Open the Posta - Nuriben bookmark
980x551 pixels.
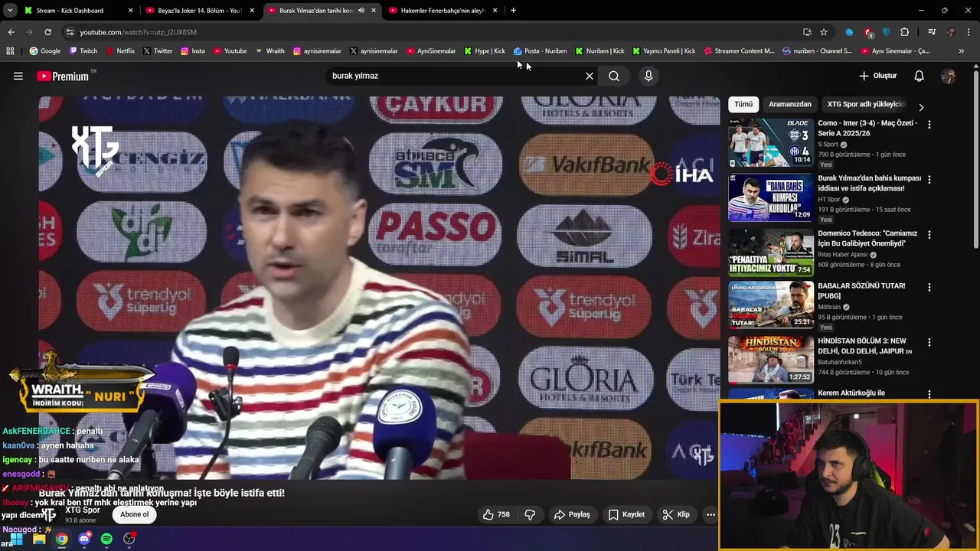(540, 51)
